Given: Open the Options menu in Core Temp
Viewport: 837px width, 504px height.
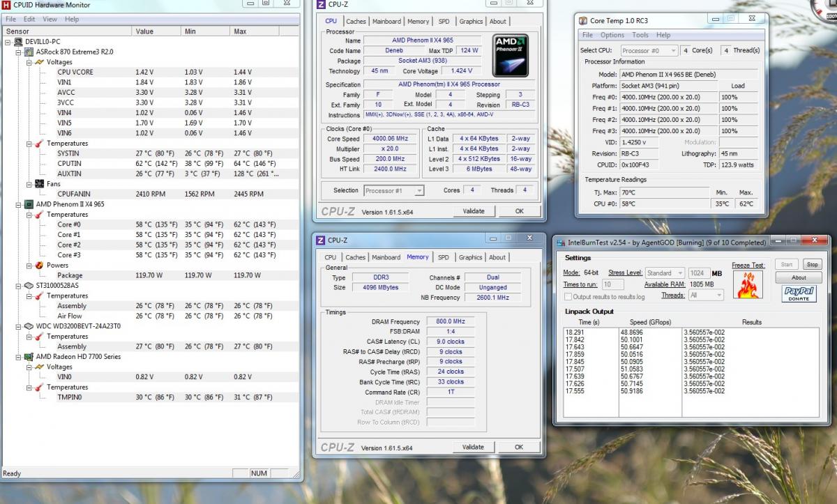Looking at the screenshot, I should [x=612, y=35].
